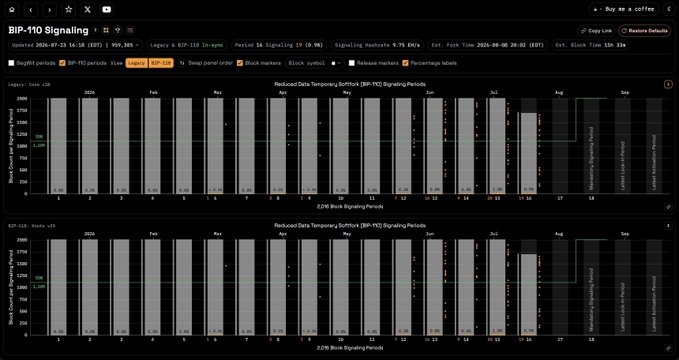This screenshot has width=679, height=360.
Task: Click the Aug month label in BIP-110 chart
Action: 559,234
